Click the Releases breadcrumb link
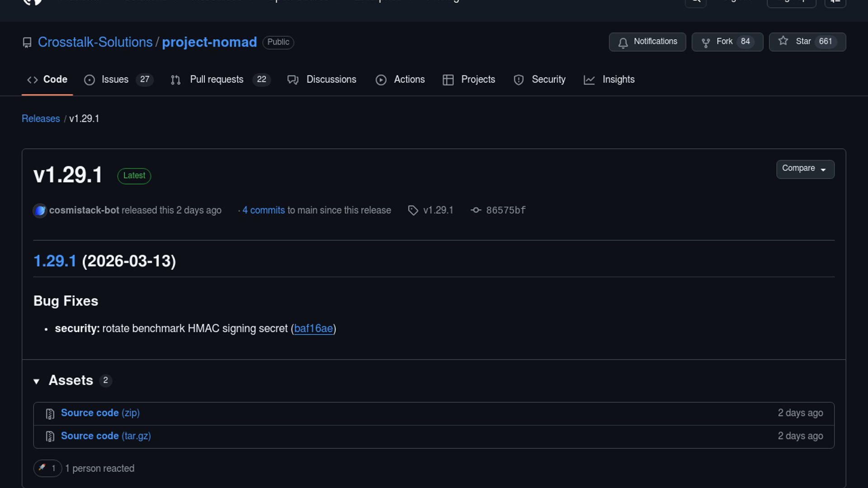Image resolution: width=868 pixels, height=488 pixels. [x=41, y=119]
